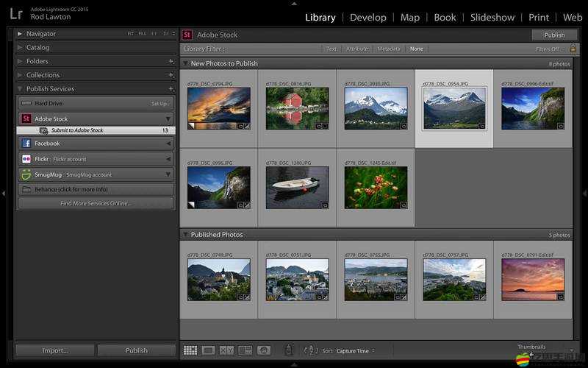Open the Develop module
Image resolution: width=588 pixels, height=368 pixels.
tap(368, 17)
